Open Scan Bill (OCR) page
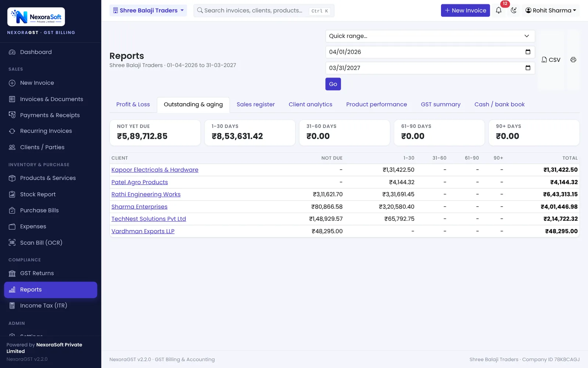Image resolution: width=588 pixels, height=368 pixels. 51,243
